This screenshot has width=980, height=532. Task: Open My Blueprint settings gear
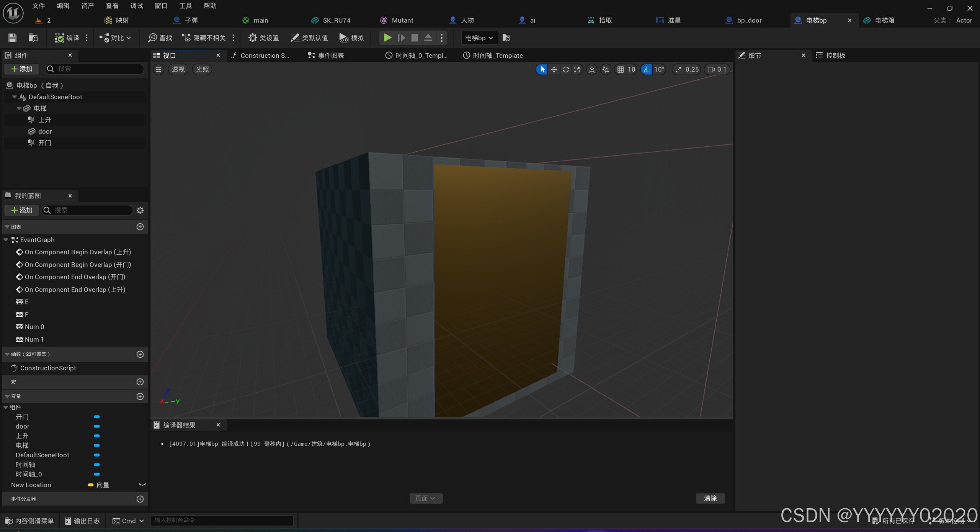(x=140, y=210)
